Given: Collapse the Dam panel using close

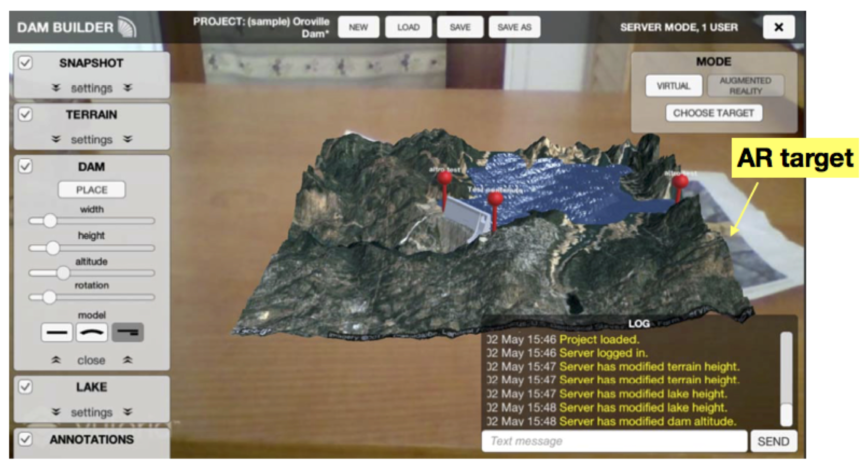Looking at the screenshot, I should click(92, 360).
